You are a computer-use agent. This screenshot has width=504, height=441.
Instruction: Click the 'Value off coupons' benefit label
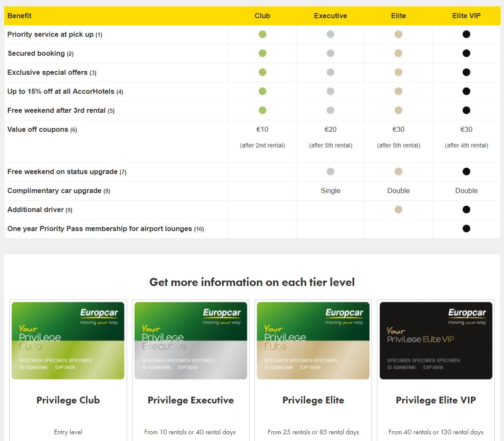pos(42,129)
